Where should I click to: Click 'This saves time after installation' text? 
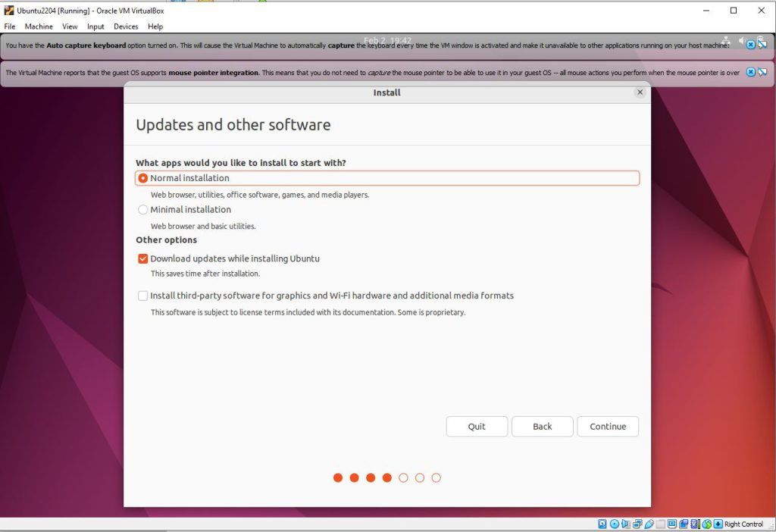[205, 274]
